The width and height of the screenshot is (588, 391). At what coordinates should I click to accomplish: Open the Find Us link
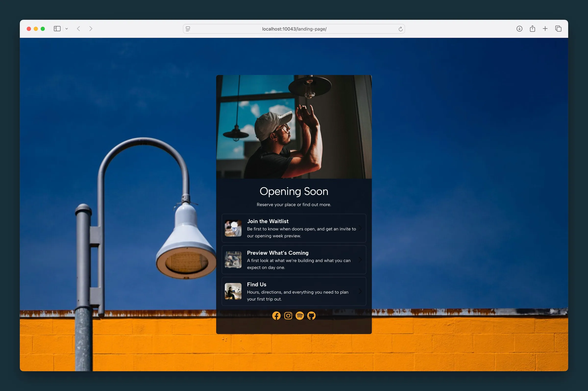click(294, 291)
